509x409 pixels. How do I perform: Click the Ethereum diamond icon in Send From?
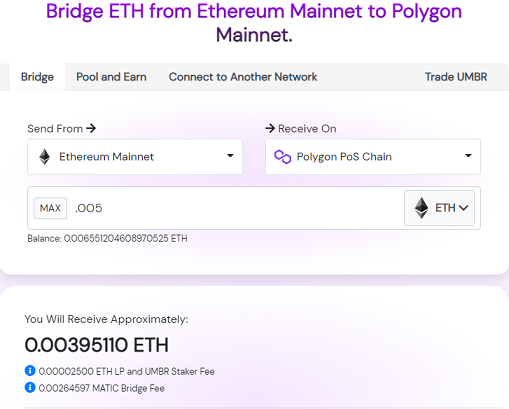tap(45, 157)
